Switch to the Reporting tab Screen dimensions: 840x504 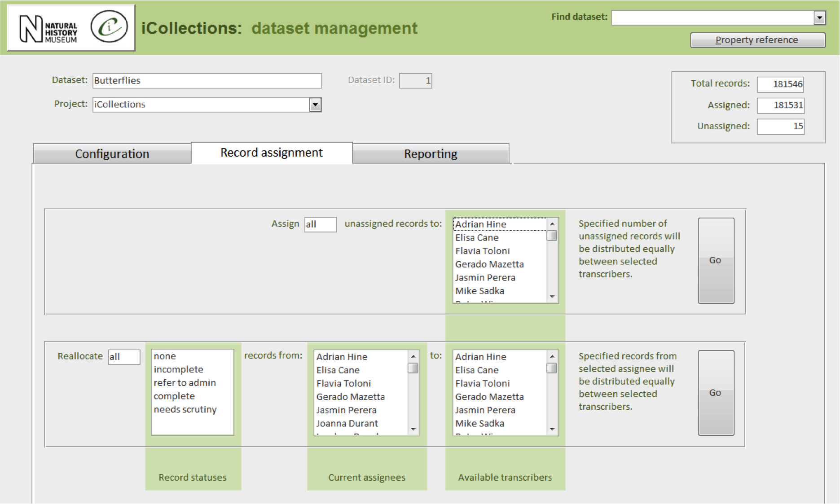[431, 153]
